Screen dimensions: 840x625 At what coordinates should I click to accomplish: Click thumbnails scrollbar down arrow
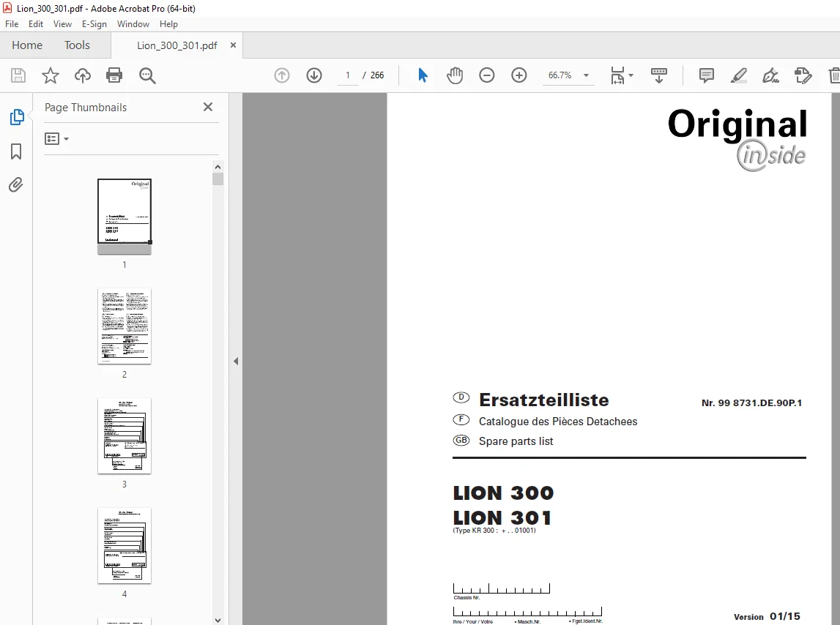click(218, 620)
